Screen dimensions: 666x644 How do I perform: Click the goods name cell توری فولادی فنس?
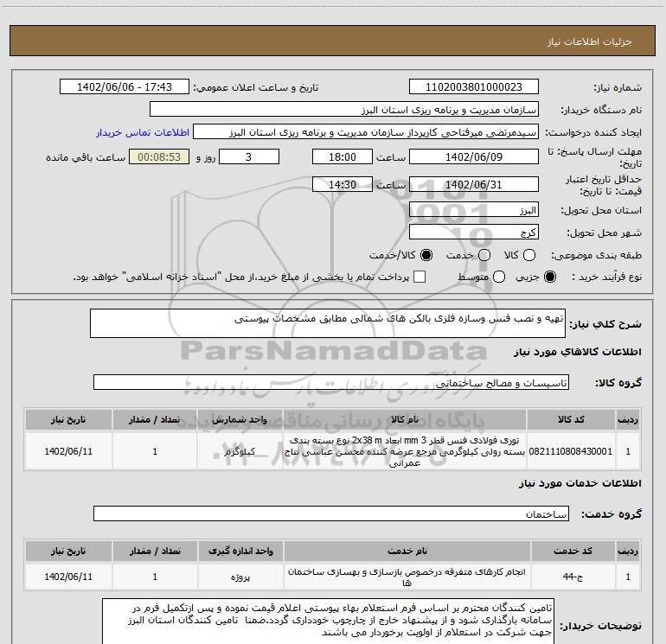point(405,451)
